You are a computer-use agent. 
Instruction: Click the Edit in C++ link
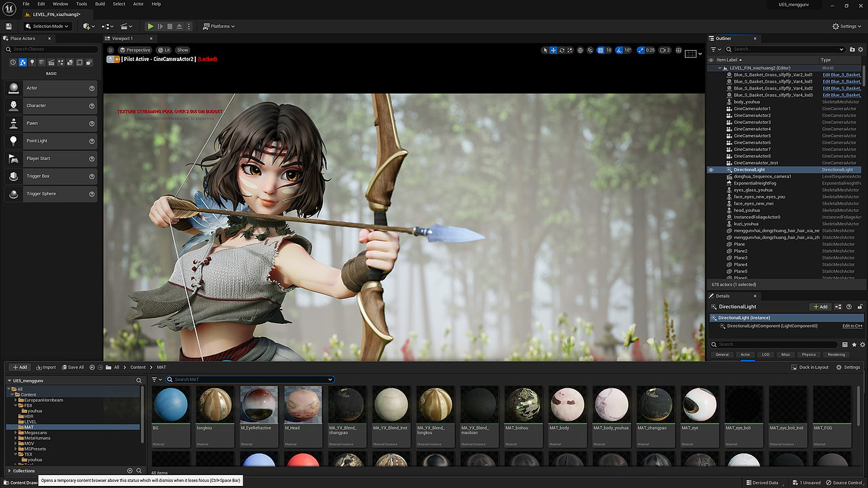[x=852, y=326]
